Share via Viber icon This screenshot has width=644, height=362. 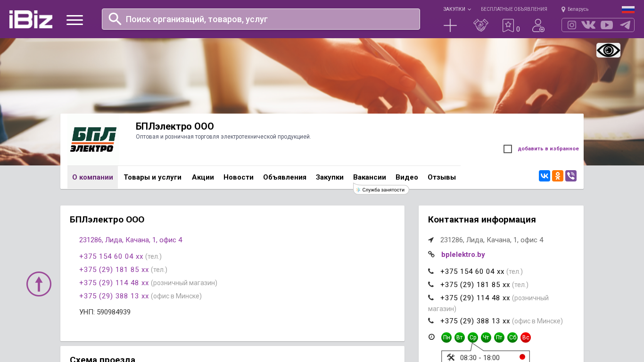coord(570,176)
